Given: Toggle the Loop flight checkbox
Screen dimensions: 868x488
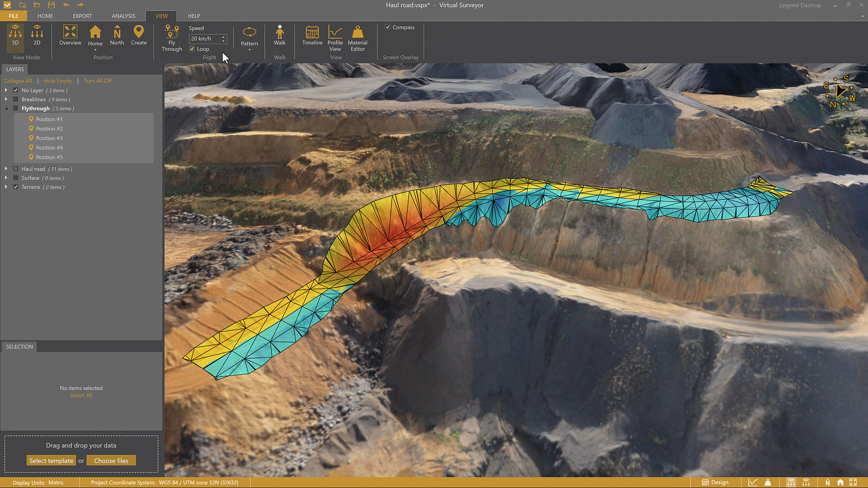Looking at the screenshot, I should 192,49.
